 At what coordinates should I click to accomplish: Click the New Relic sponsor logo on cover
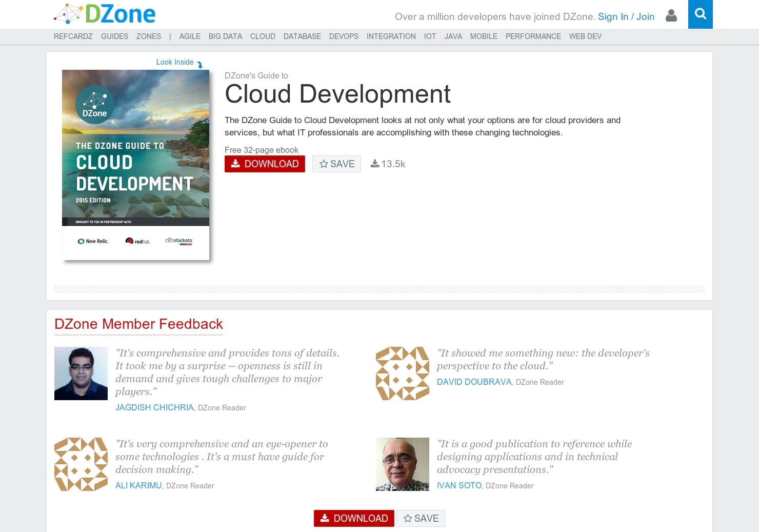click(93, 241)
